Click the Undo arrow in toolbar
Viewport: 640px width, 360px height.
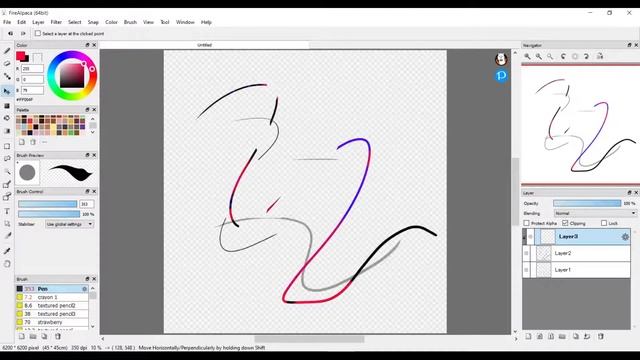(x=10, y=33)
